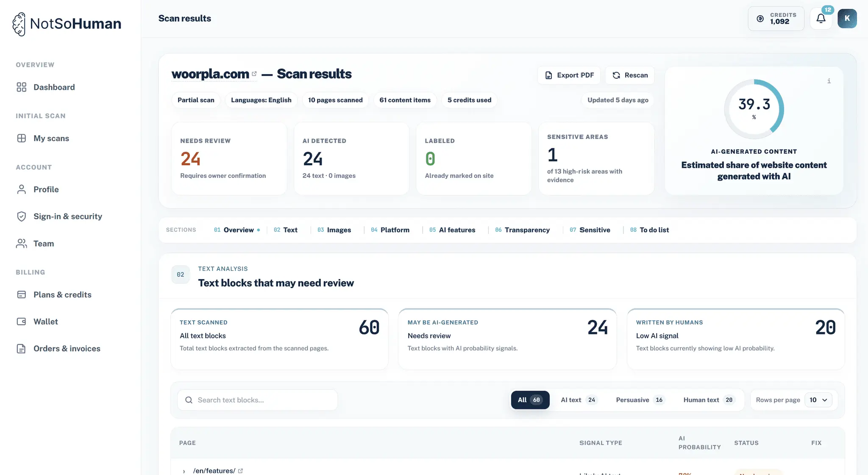Click the STATUS column header

pyautogui.click(x=746, y=443)
